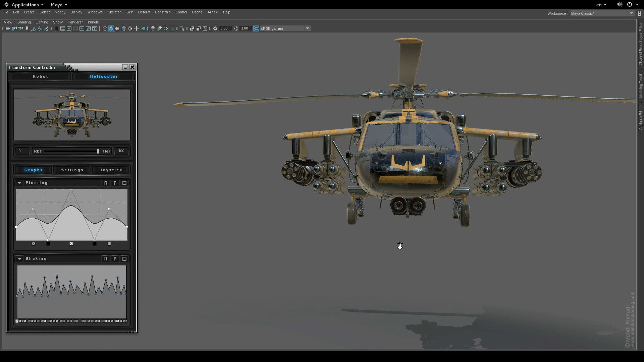
Task: Collapse the Floating graph section
Action: 19,183
